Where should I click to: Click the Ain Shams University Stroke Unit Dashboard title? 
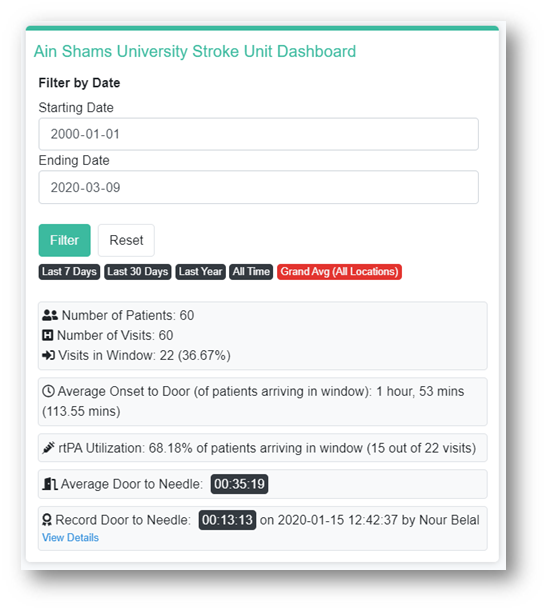(x=195, y=52)
